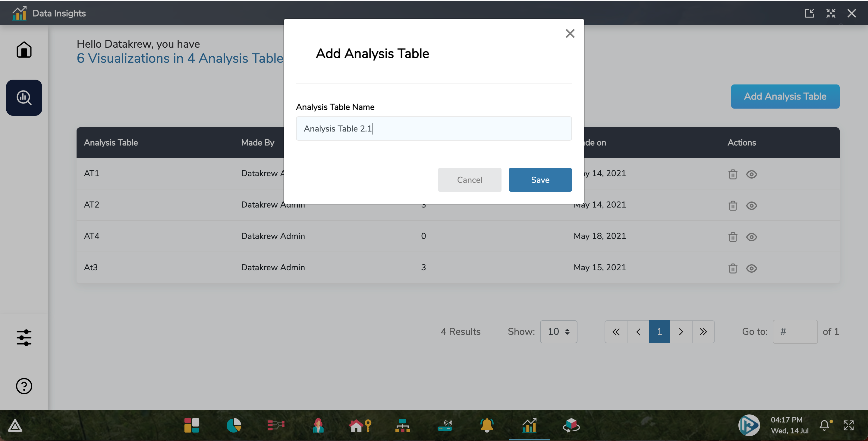Go to the next page

681,332
